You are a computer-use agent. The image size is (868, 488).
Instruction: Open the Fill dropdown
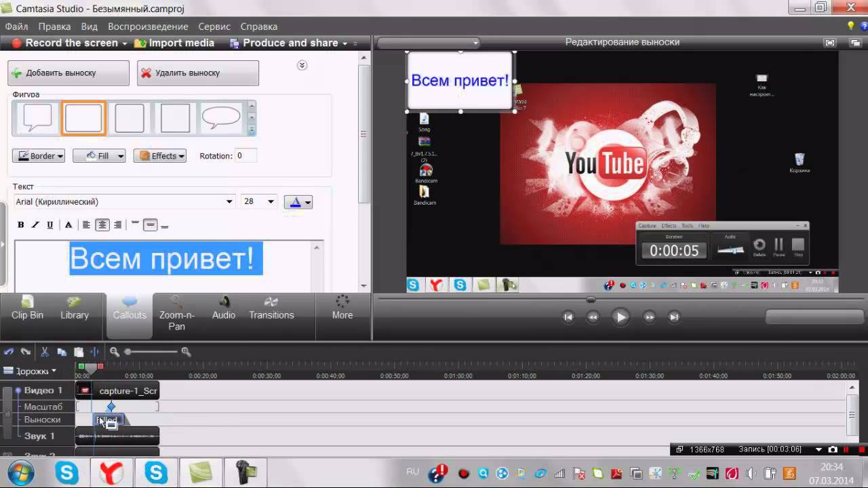point(99,156)
